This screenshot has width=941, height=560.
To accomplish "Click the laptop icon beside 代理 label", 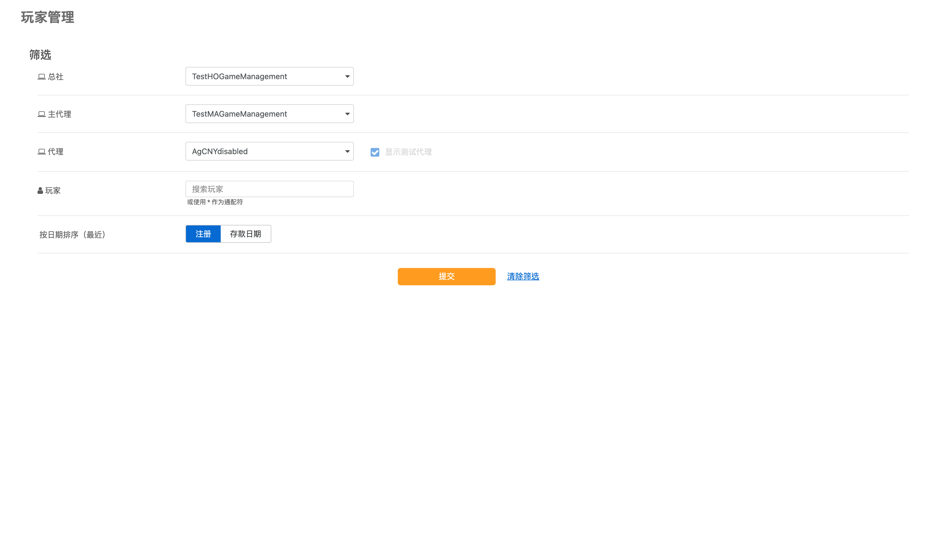I will coord(41,151).
